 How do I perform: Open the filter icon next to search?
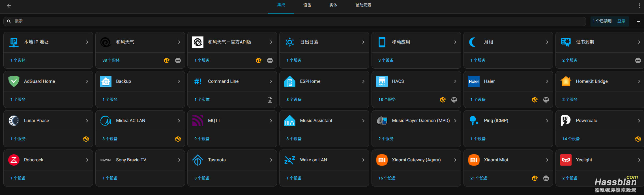point(638,21)
